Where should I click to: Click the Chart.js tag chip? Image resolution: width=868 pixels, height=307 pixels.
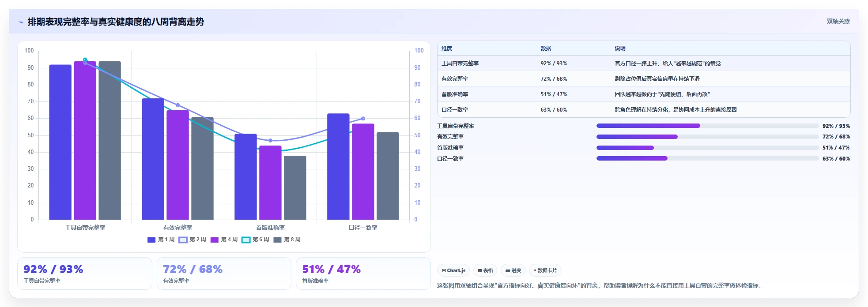coord(453,270)
